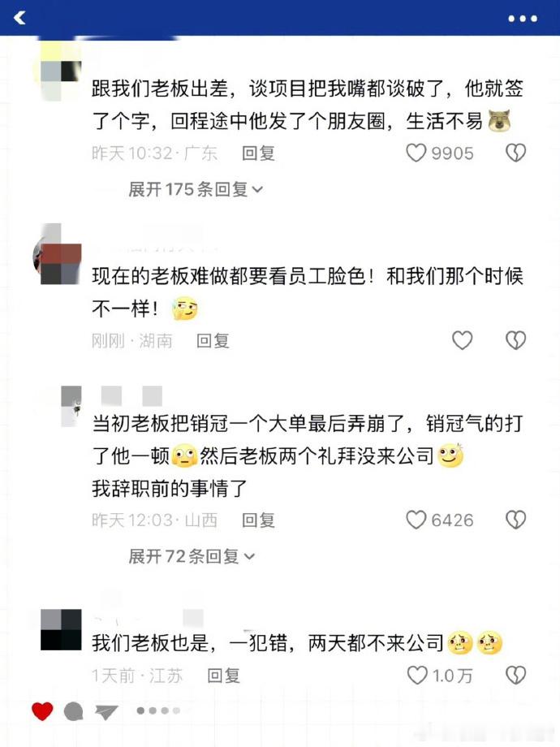Dislike the Jiangsu comment
The height and width of the screenshot is (747, 560).
point(515,675)
